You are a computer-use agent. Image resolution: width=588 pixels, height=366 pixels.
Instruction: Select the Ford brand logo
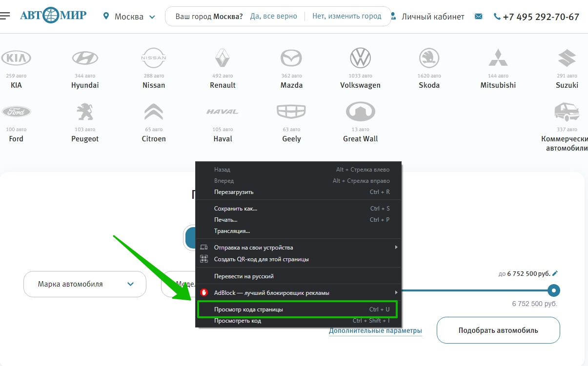click(16, 112)
